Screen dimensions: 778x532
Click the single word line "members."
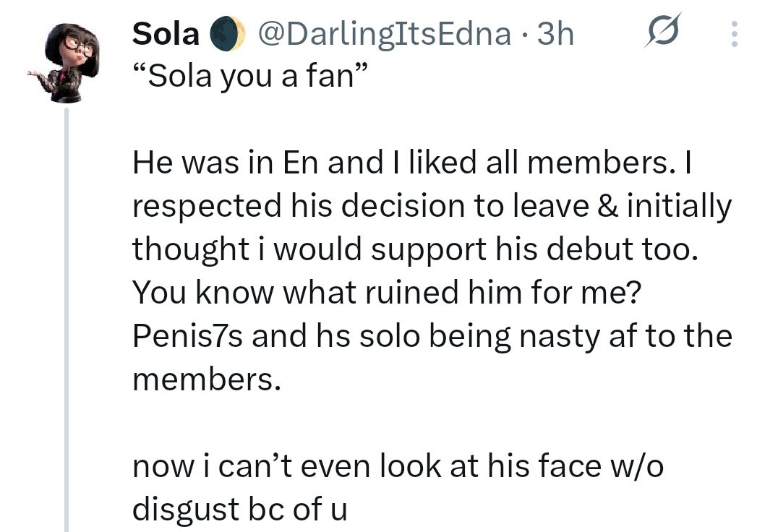[205, 379]
